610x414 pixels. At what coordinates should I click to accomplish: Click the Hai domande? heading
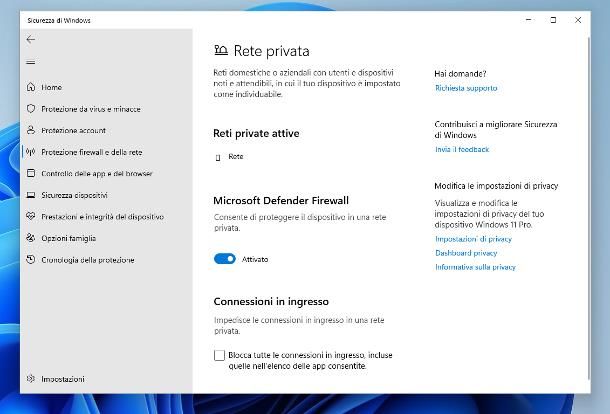click(x=460, y=74)
